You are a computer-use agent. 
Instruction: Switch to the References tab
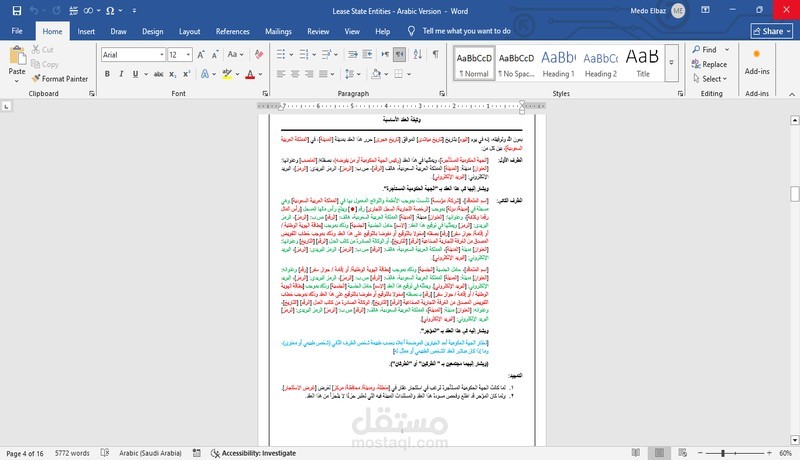tap(232, 32)
